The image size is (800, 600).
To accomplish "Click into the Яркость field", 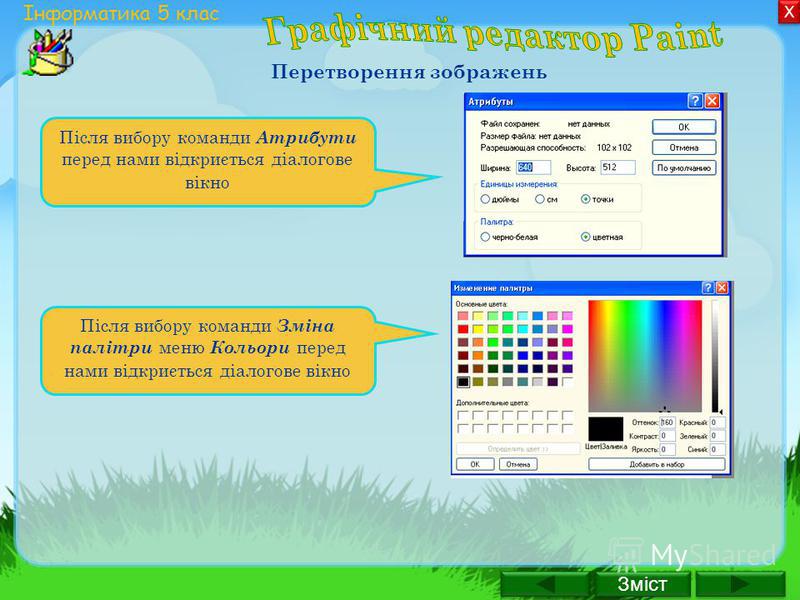I will [x=667, y=449].
